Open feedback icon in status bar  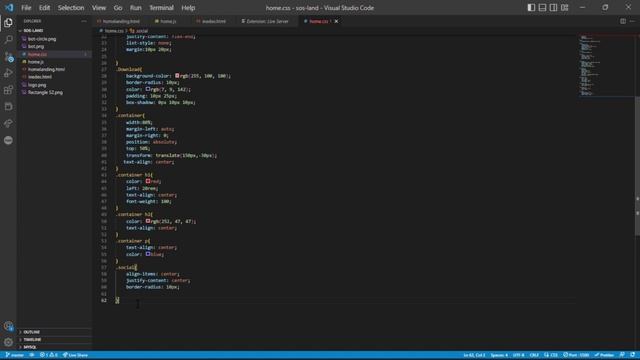pyautogui.click(x=622, y=355)
